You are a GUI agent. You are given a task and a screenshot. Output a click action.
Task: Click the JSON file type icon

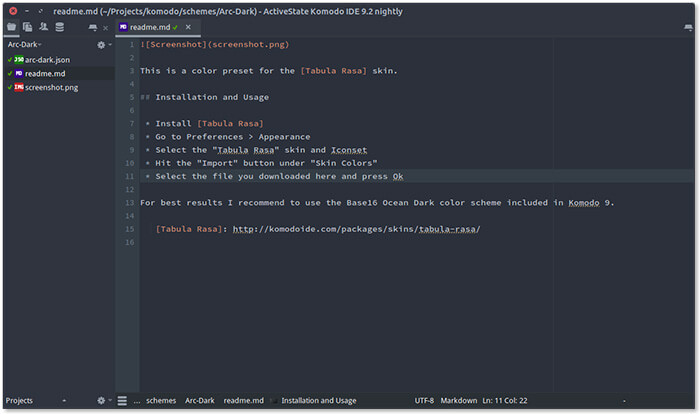point(19,60)
